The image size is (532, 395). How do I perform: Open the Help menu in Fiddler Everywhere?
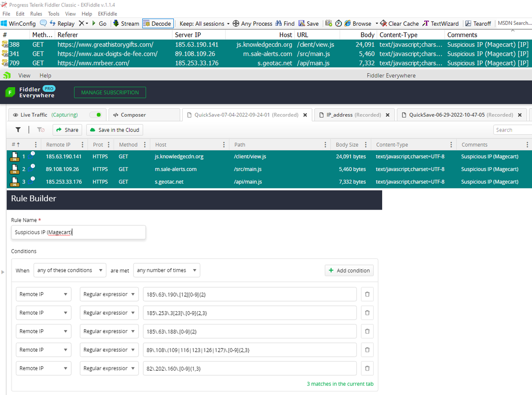[x=45, y=75]
